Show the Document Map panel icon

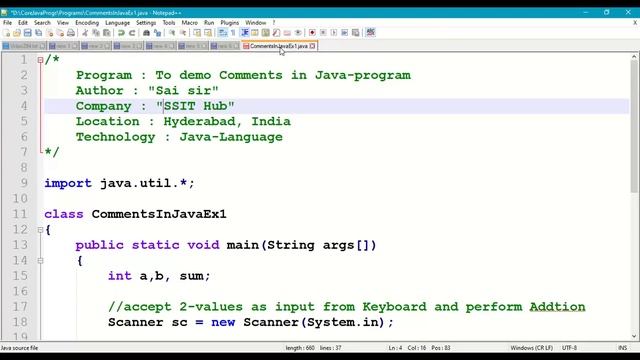point(266,33)
